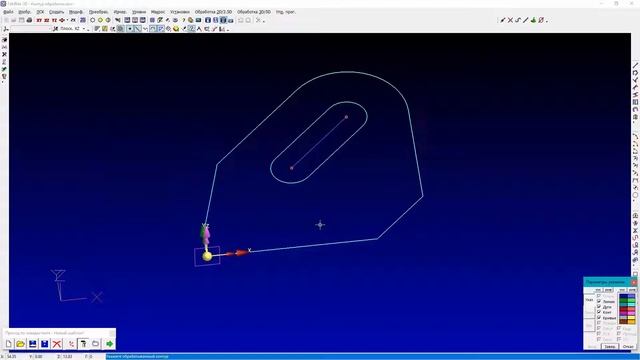This screenshot has height=360, width=640.
Task: Toggle the Линии checkbox
Action: coord(599,301)
